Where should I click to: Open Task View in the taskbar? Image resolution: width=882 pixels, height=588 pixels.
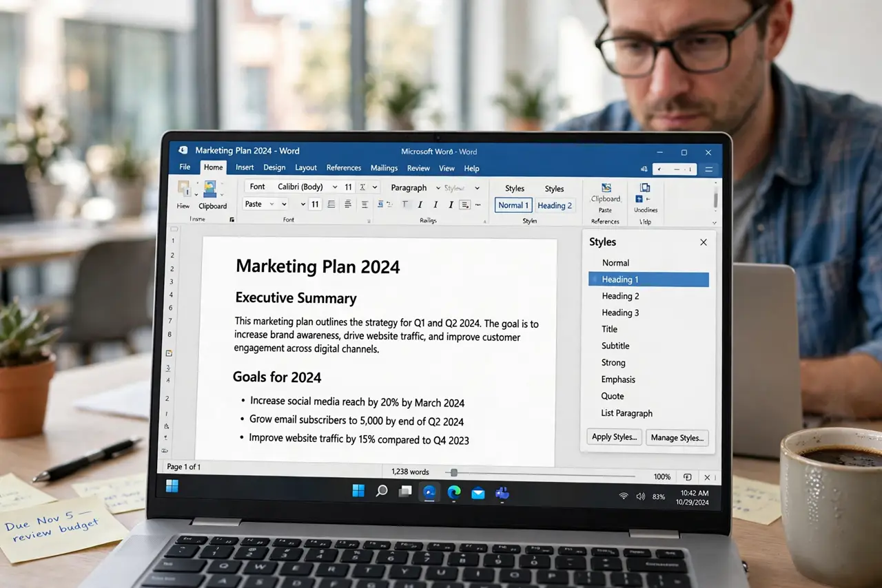click(405, 491)
